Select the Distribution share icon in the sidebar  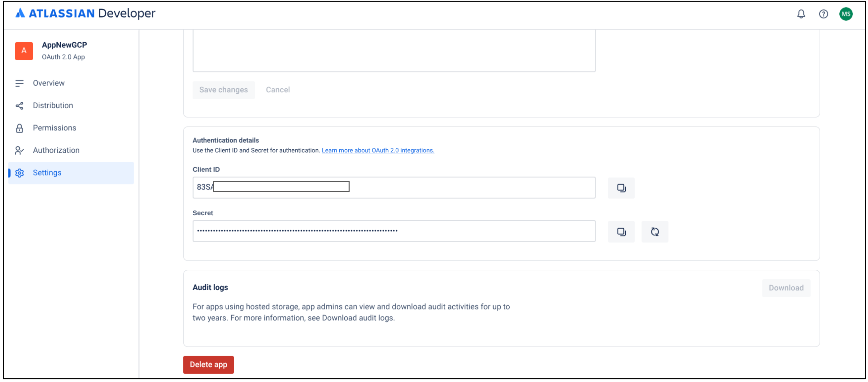20,105
